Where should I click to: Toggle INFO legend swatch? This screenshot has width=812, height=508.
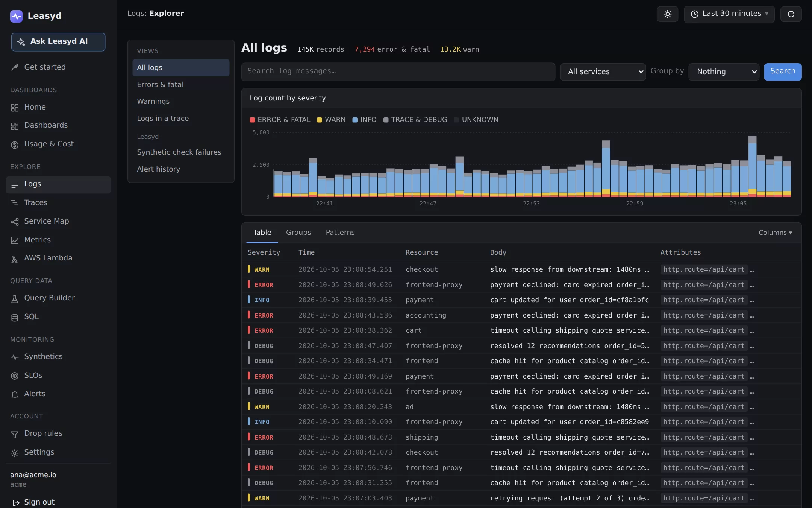click(x=355, y=120)
